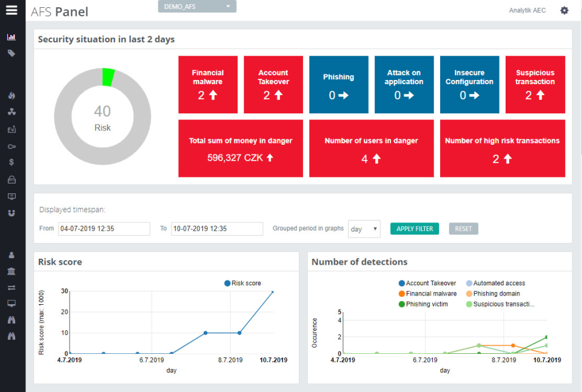This screenshot has height=392, width=582.
Task: Toggle Account Takeover legend series
Action: pos(427,283)
